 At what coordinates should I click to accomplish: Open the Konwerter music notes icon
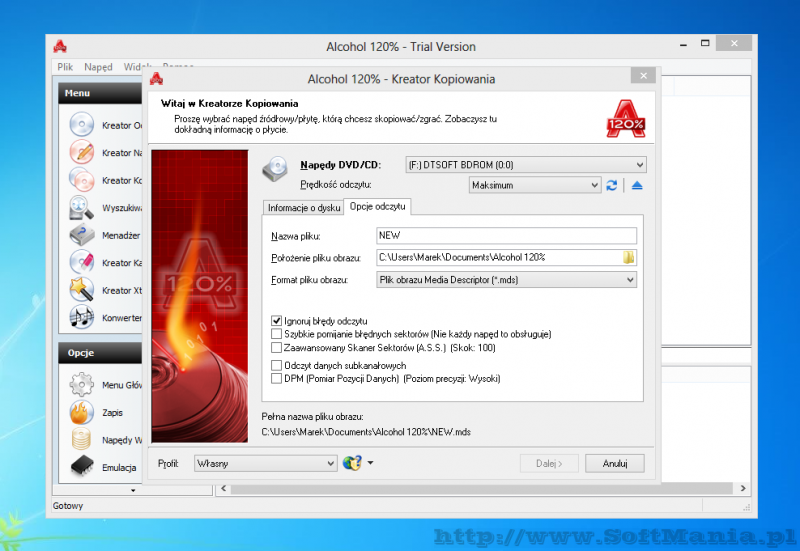[82, 317]
